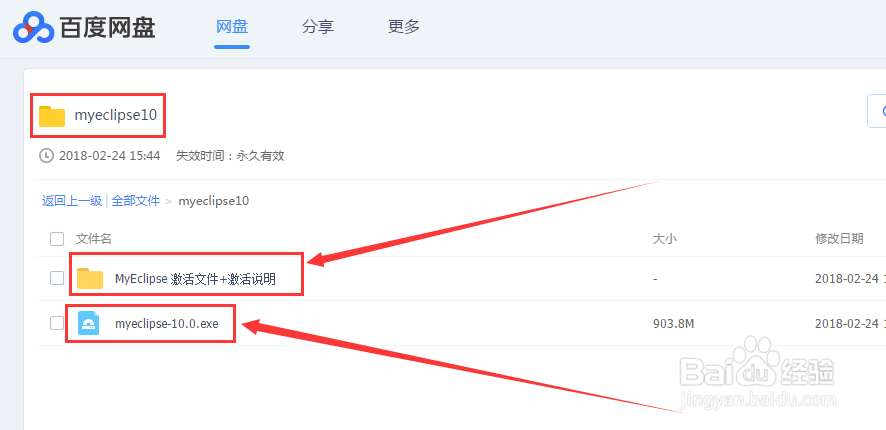Check the box for the MyEclipse 激活文件+激活说明 folder

coord(57,278)
